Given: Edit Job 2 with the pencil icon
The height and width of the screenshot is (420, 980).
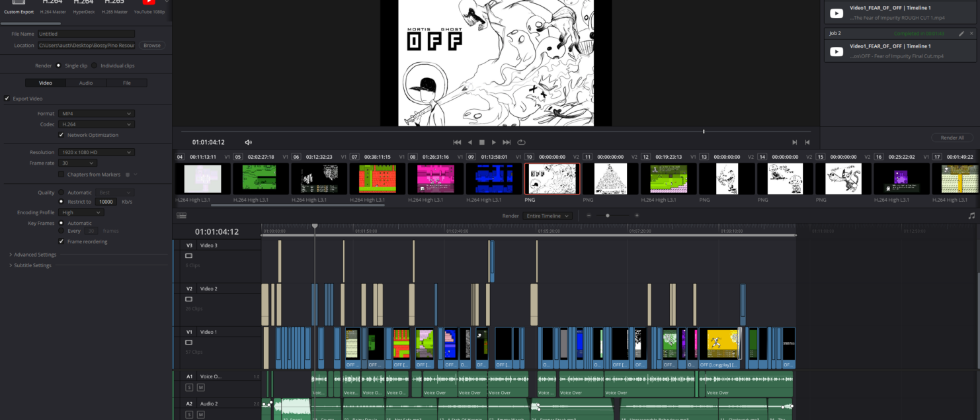Looking at the screenshot, I should point(961,33).
